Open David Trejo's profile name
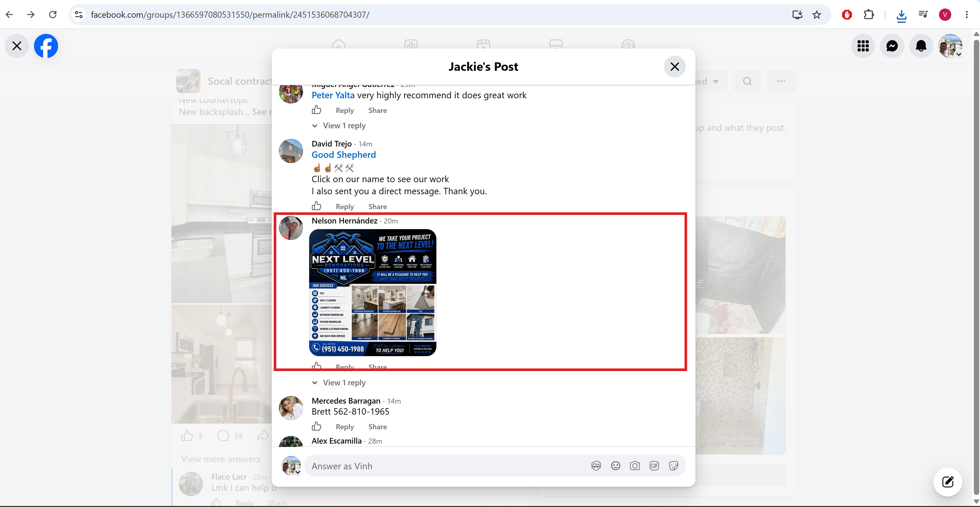 pyautogui.click(x=331, y=144)
